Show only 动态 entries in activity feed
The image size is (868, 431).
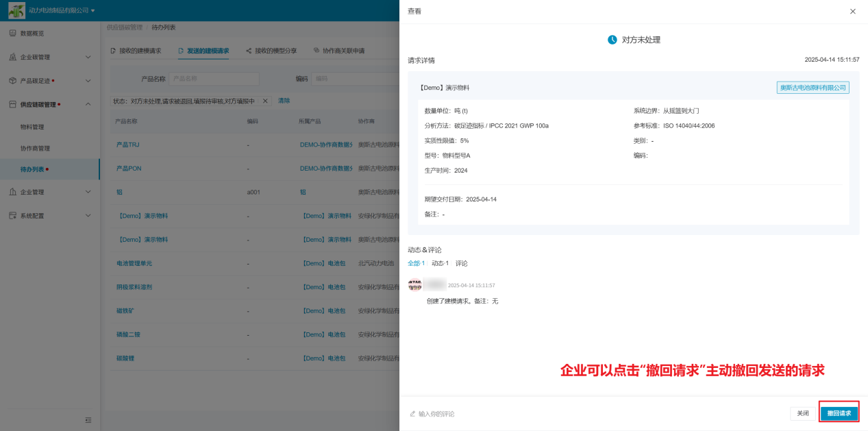click(439, 263)
